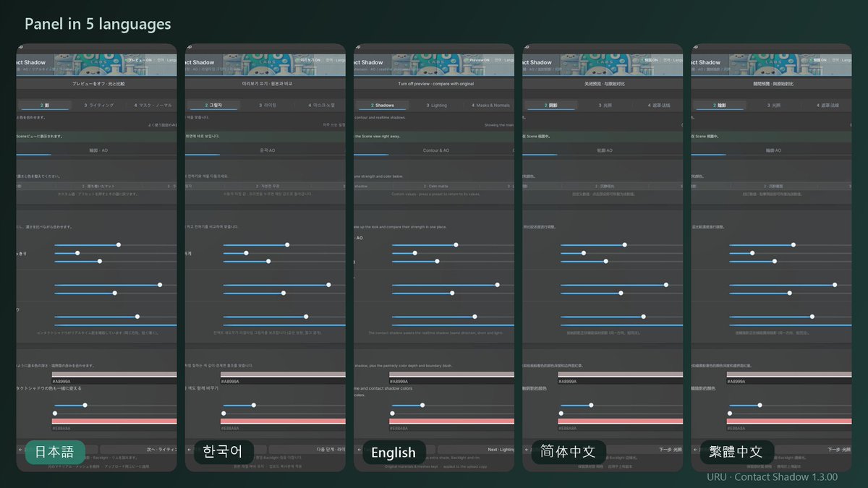868x488 pixels.
Task: Open the '4 マスク・ノーマル' tab
Action: (x=153, y=105)
